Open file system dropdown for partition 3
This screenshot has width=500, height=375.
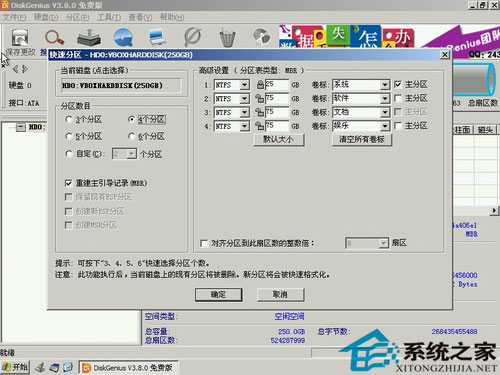click(x=244, y=113)
